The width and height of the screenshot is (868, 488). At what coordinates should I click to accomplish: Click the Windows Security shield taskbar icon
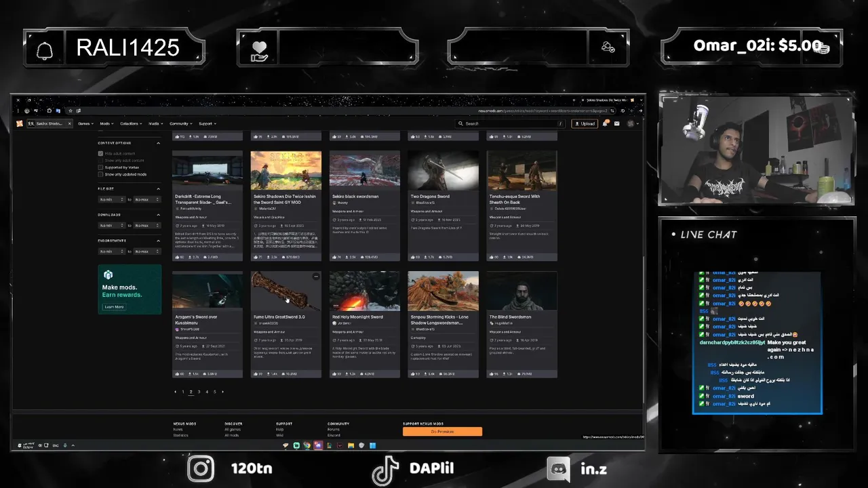[361, 445]
